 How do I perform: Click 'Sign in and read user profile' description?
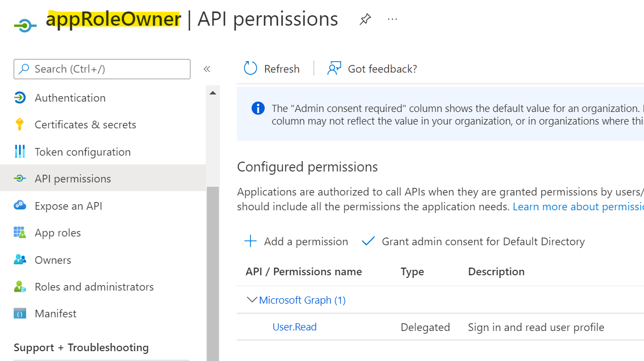[x=536, y=327]
